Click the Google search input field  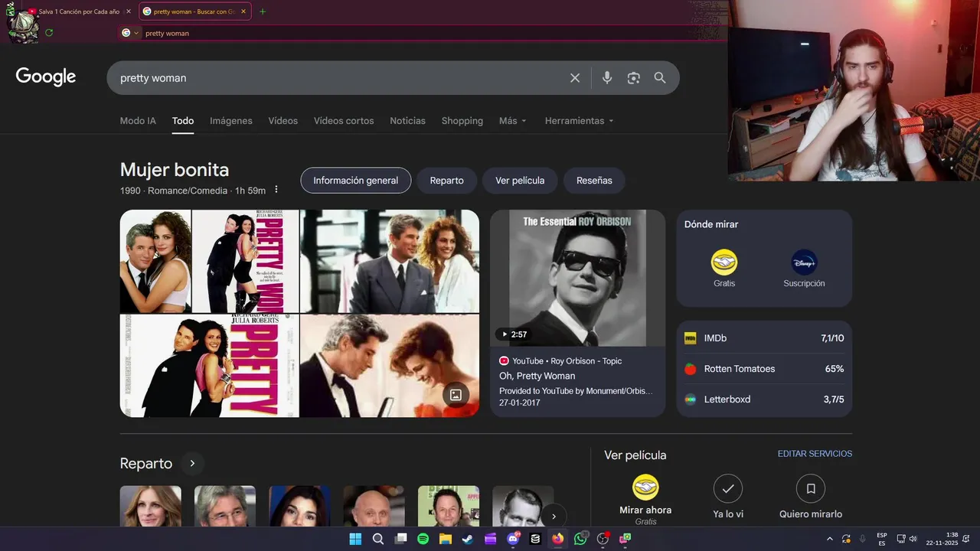[341, 78]
